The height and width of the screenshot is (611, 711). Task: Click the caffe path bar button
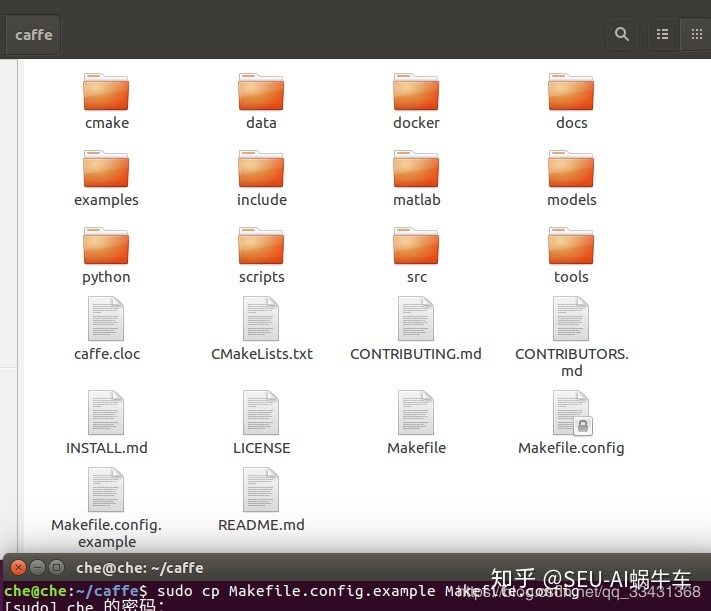pyautogui.click(x=34, y=35)
